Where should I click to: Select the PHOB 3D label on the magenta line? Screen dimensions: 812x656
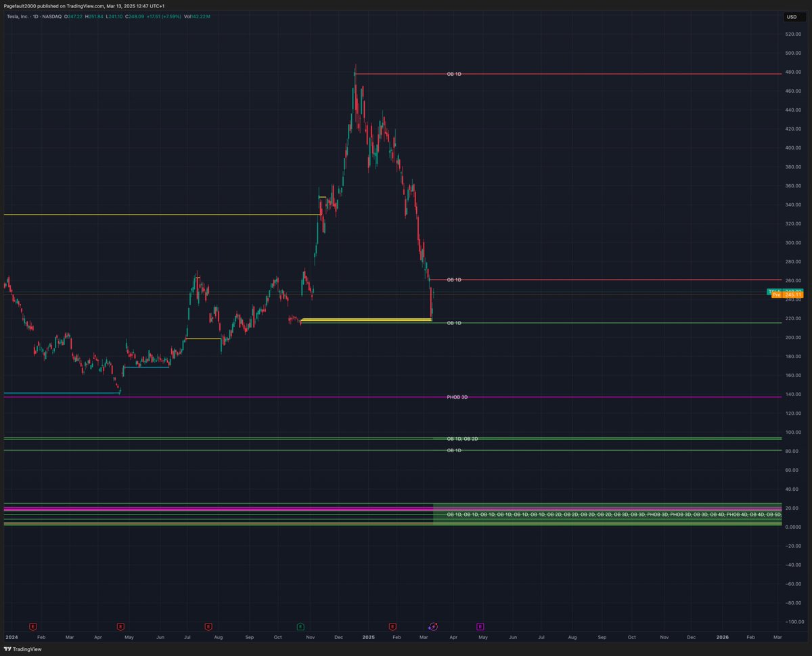(x=457, y=397)
